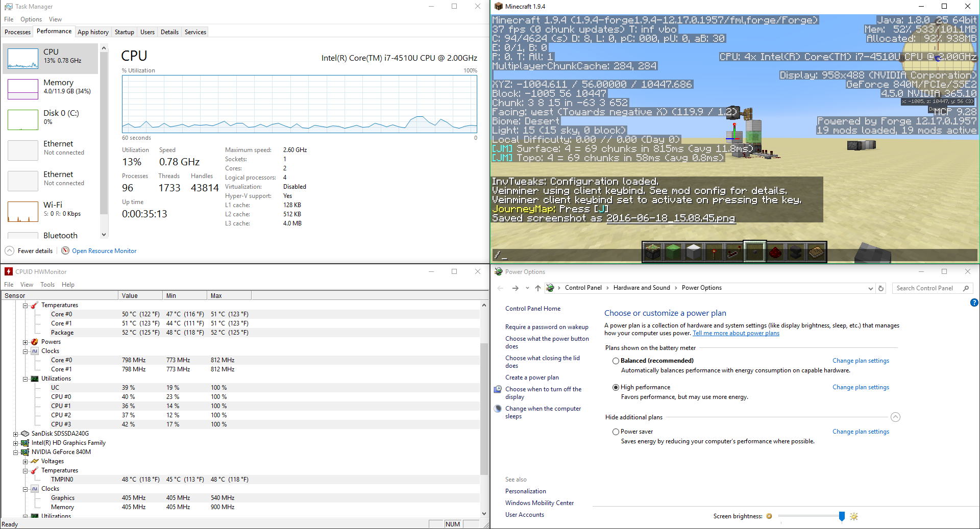The width and height of the screenshot is (980, 529).
Task: Change plan settings for High performance
Action: [861, 387]
